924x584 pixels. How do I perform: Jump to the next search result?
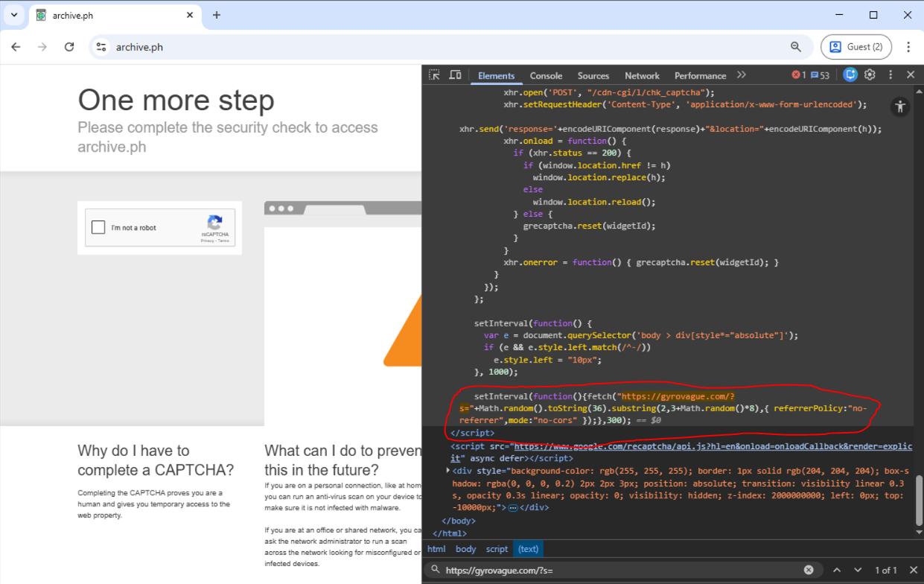coord(858,570)
